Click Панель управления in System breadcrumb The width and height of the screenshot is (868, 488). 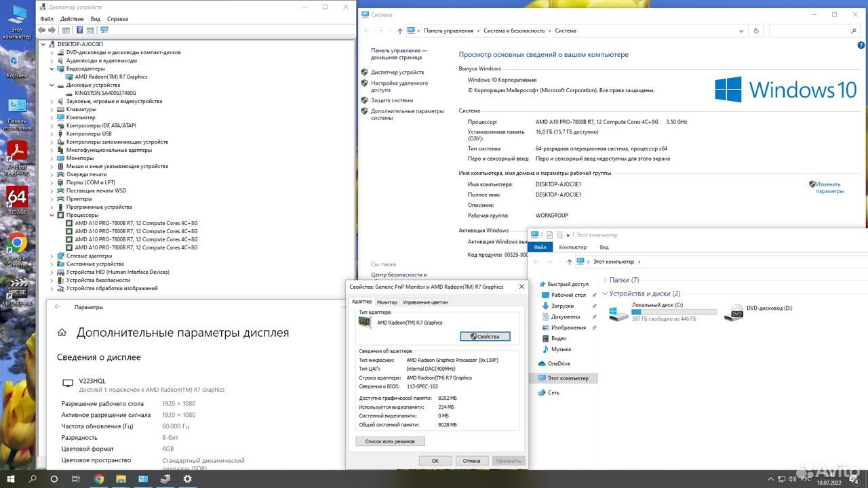point(449,30)
